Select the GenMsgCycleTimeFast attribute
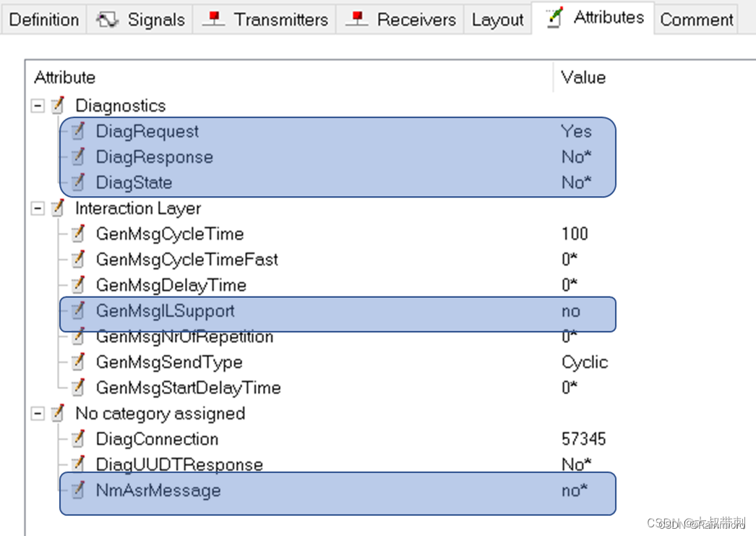 click(187, 260)
